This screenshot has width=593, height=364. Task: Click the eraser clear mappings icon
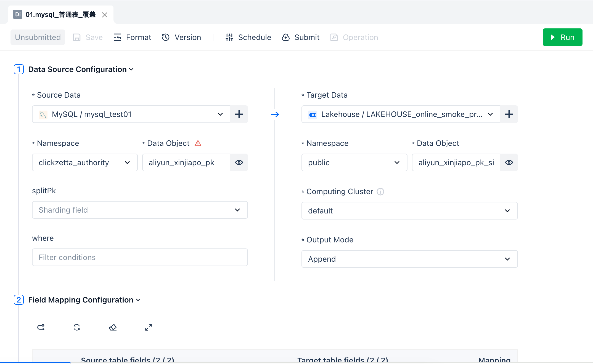[x=113, y=327]
